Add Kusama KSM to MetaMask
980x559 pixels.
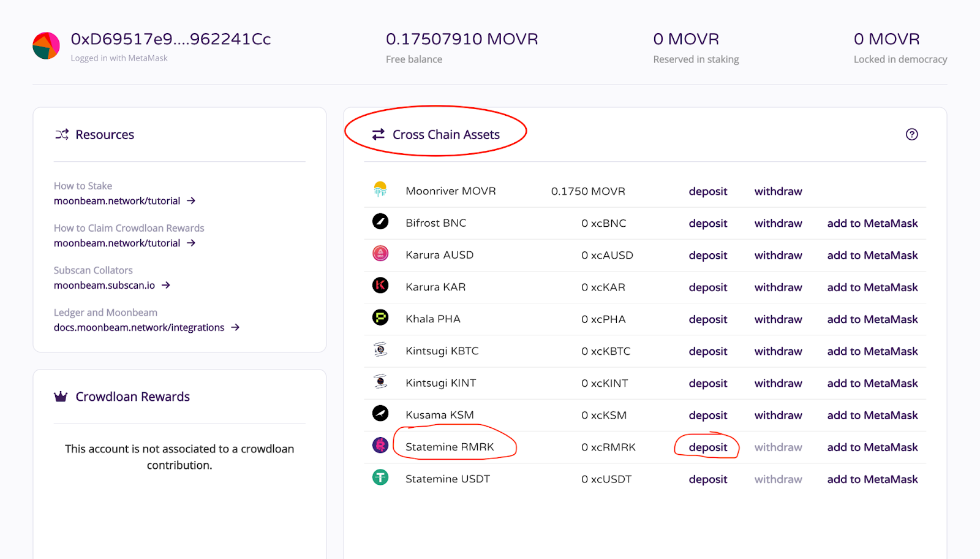click(x=872, y=415)
